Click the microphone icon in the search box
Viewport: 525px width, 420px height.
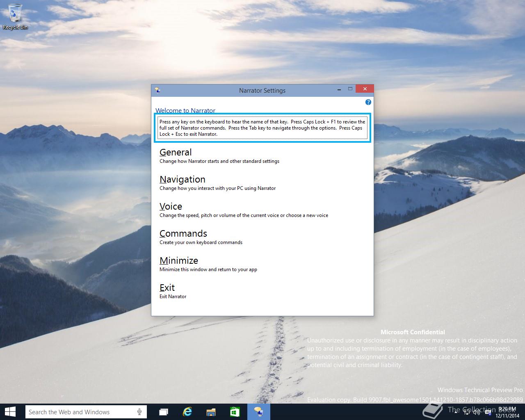point(139,412)
